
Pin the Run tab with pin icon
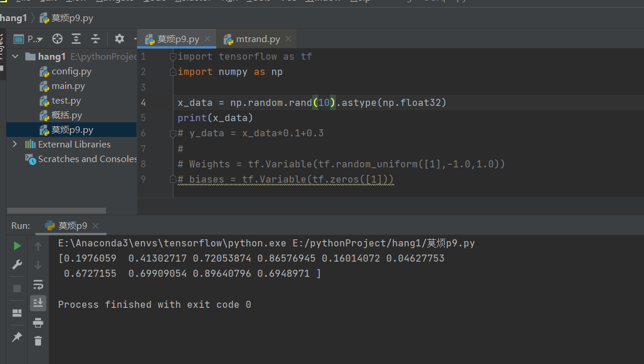click(x=17, y=337)
